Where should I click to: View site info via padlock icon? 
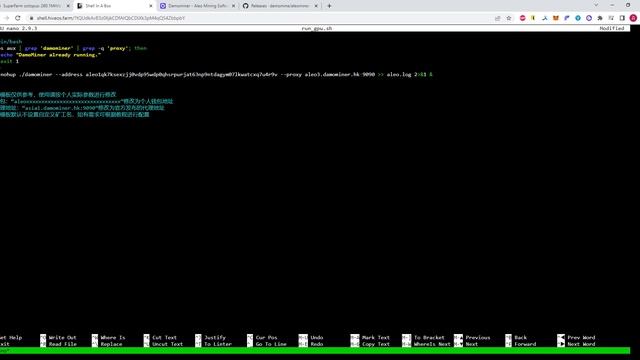(31, 18)
